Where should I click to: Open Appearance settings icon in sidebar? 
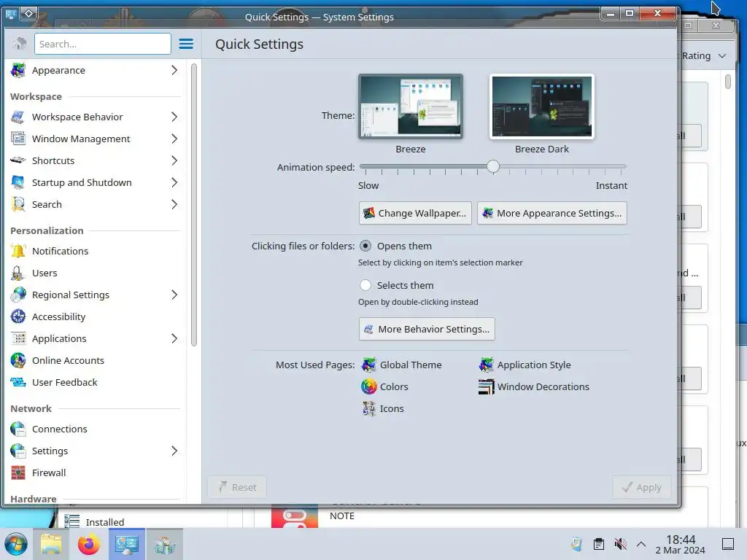[18, 70]
